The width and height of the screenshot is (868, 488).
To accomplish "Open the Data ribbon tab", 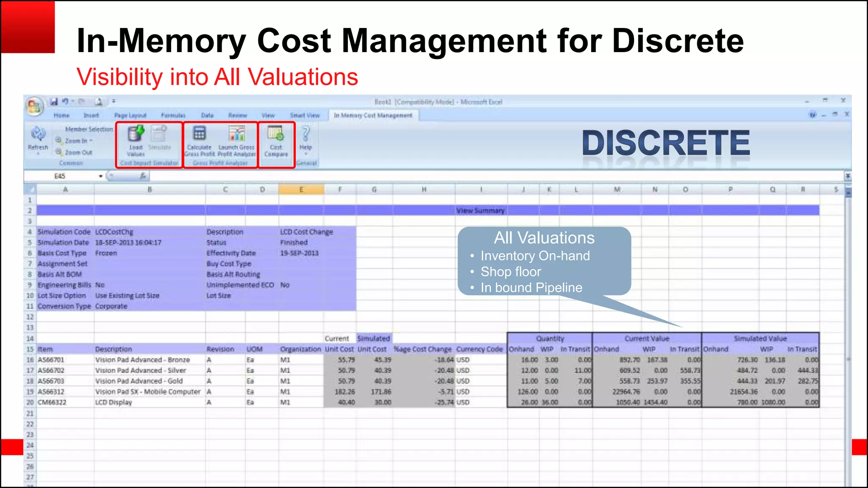I will (207, 115).
